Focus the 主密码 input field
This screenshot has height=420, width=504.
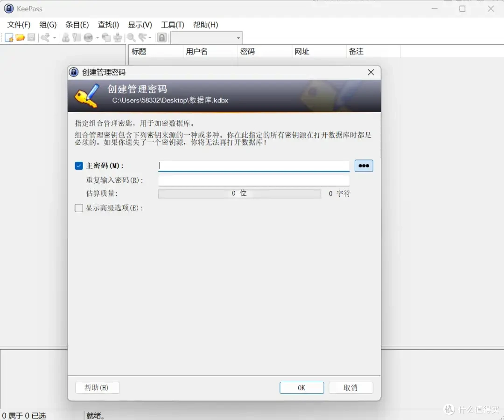[x=253, y=165]
